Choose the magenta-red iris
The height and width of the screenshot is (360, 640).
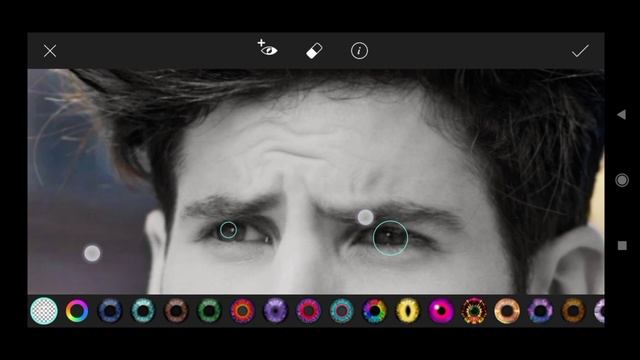click(309, 311)
